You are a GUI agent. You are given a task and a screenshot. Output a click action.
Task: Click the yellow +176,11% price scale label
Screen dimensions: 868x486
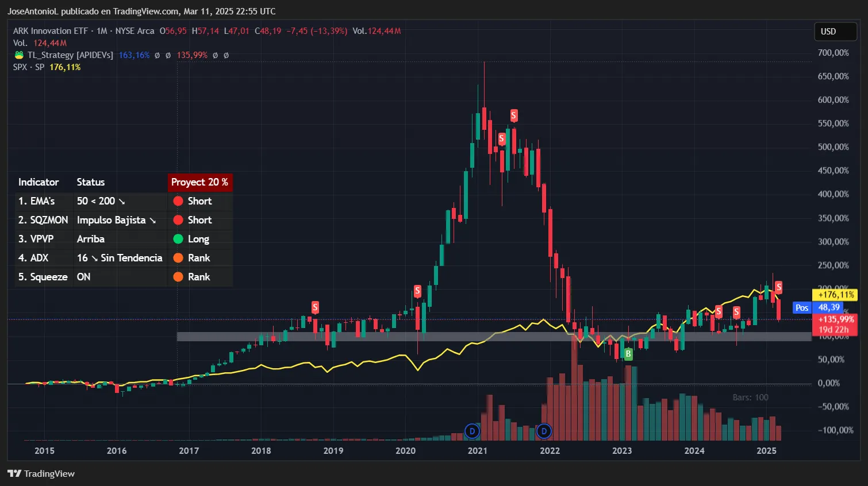(835, 295)
